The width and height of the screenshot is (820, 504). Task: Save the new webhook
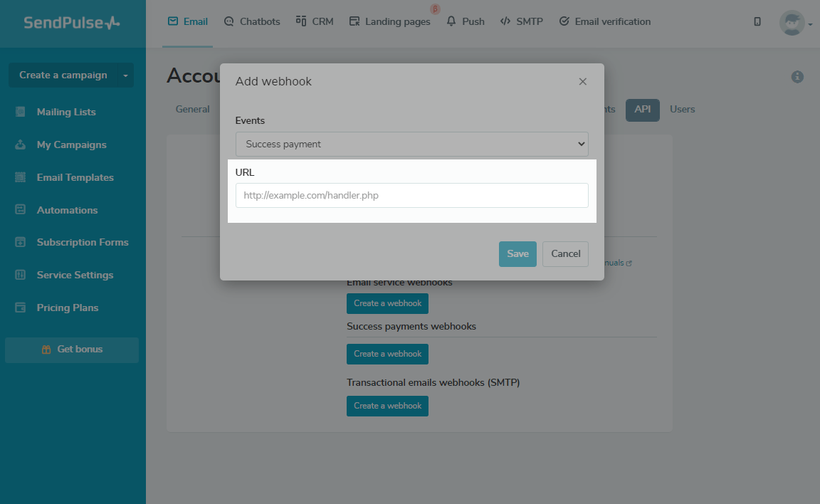point(517,254)
